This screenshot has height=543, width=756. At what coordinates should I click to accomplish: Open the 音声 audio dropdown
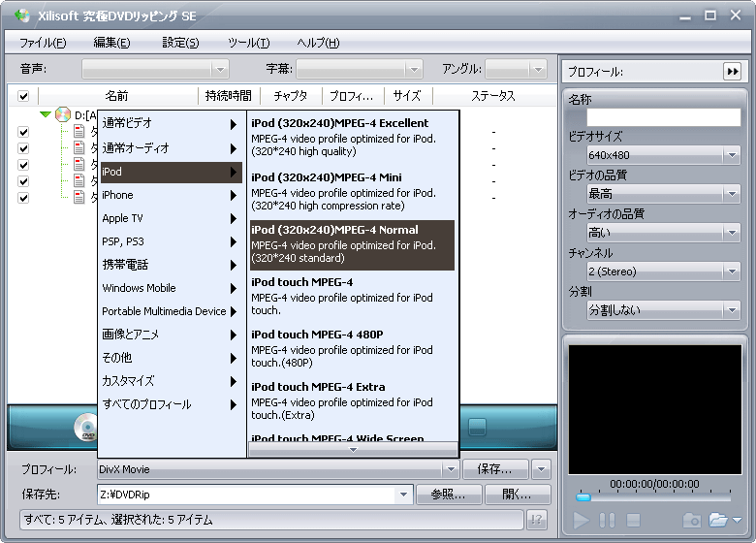[x=155, y=69]
